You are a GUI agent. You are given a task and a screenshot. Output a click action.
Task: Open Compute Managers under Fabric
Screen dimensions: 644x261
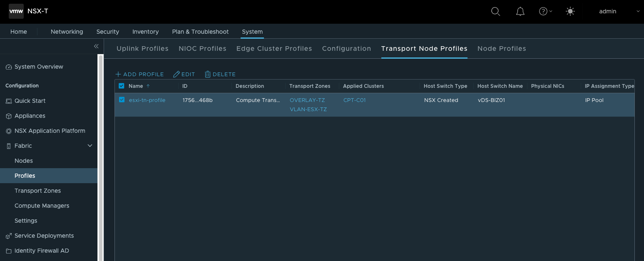click(42, 206)
